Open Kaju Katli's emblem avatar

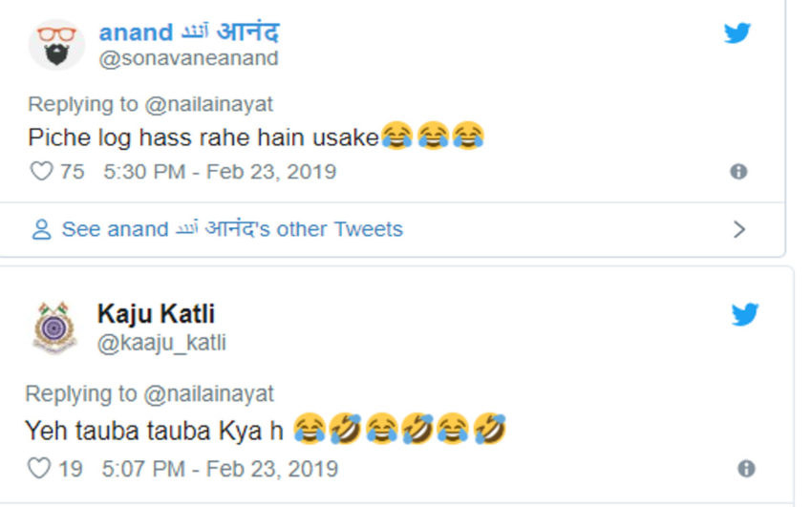point(54,328)
